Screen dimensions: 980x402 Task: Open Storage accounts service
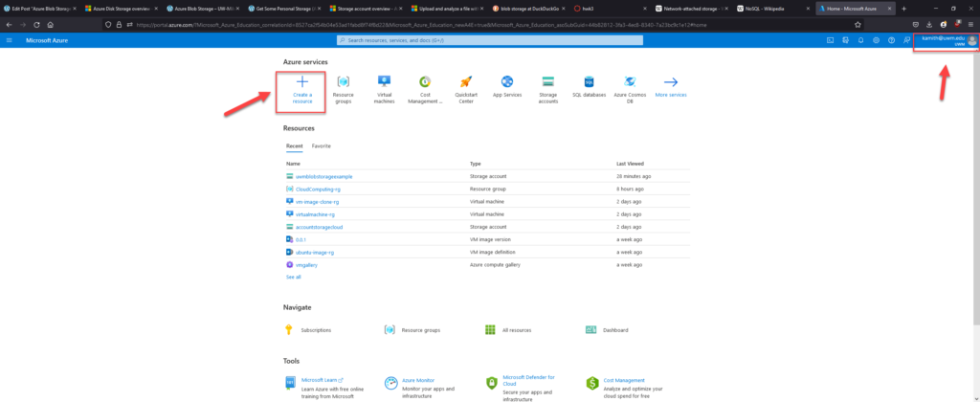click(548, 89)
